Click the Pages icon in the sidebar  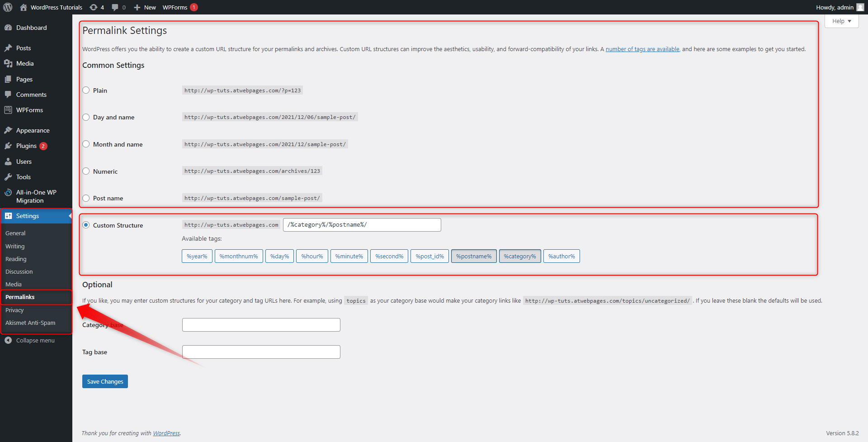[x=8, y=79]
